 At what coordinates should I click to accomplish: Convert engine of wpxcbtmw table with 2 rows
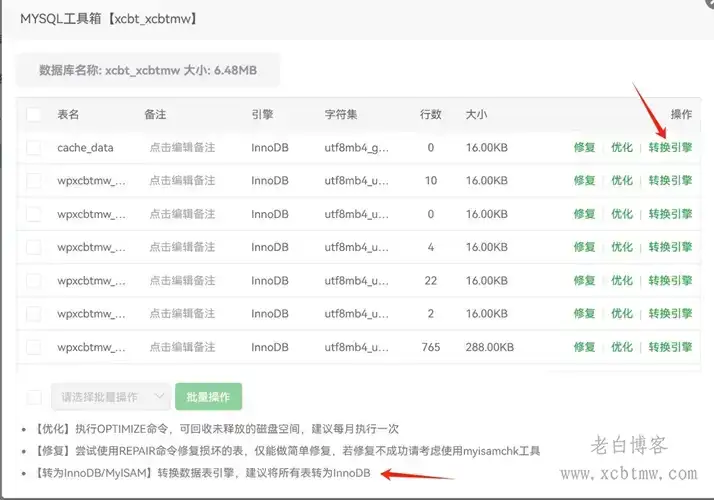(670, 314)
